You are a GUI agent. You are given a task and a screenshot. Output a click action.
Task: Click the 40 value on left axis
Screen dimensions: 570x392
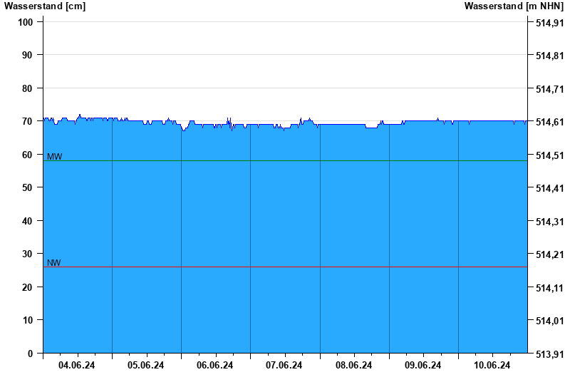click(27, 221)
